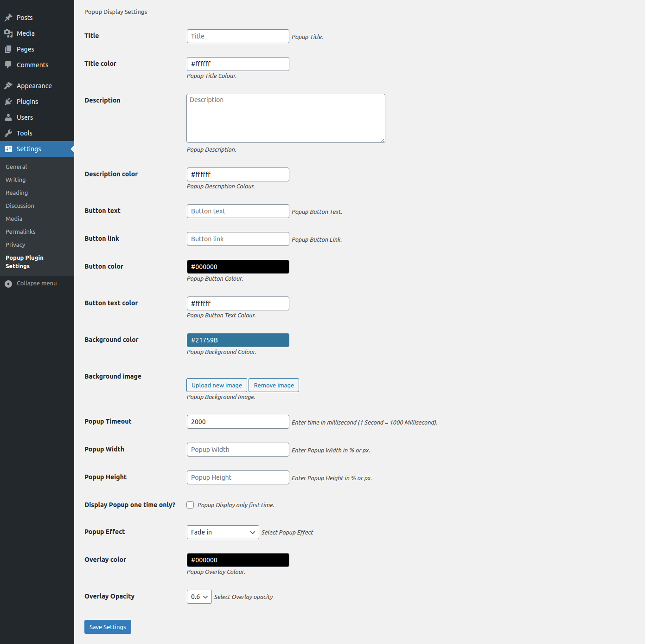Click the 'Popup Background Image.' hint text
Screen dimensions: 645x644
tap(221, 397)
